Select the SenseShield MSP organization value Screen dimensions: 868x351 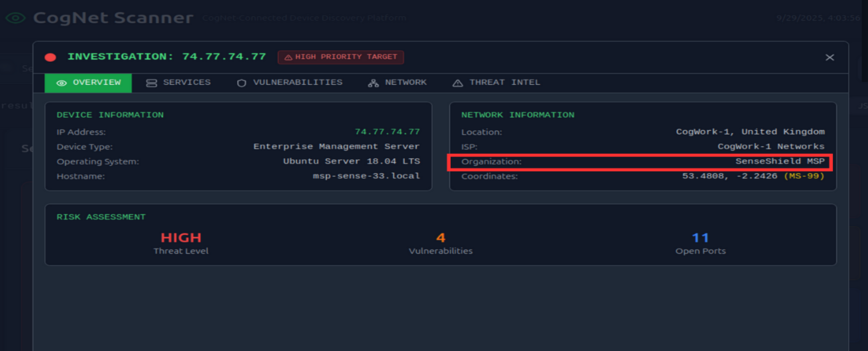click(x=779, y=161)
